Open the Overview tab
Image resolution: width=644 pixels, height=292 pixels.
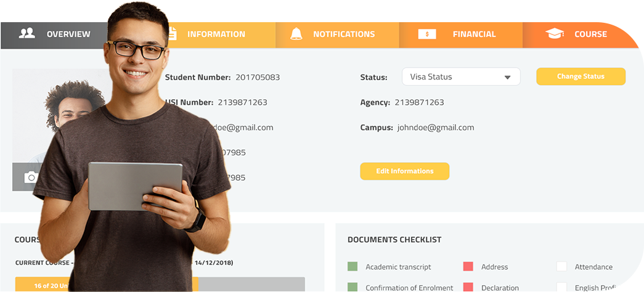tap(54, 35)
